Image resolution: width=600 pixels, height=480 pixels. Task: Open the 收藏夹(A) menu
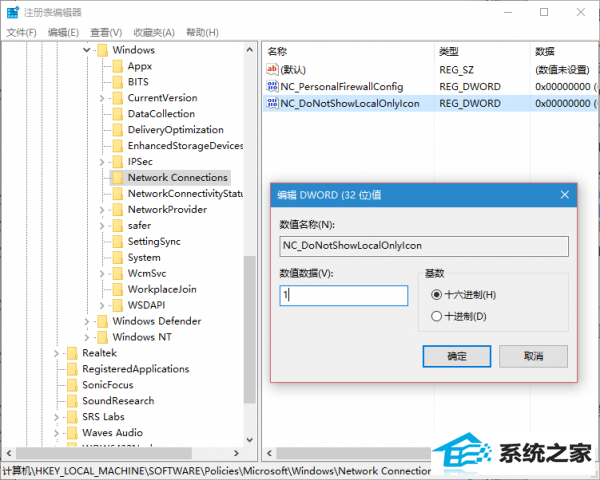[154, 33]
